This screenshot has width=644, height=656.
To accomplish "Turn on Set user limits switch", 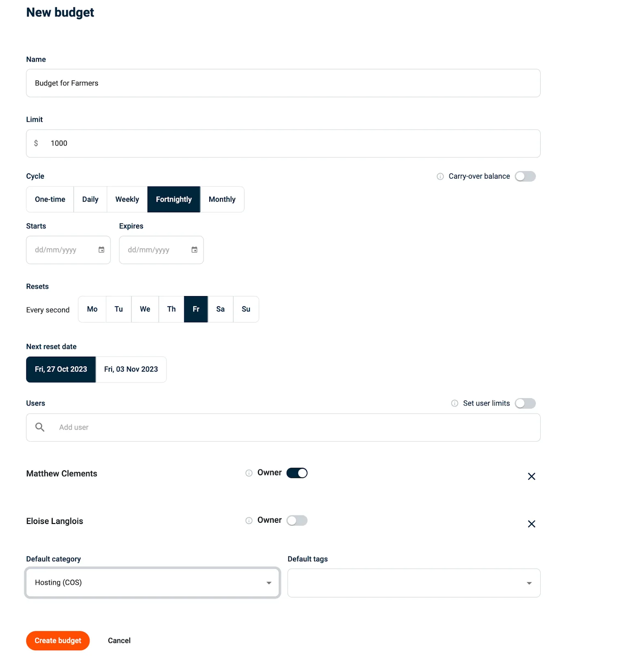I will point(525,403).
